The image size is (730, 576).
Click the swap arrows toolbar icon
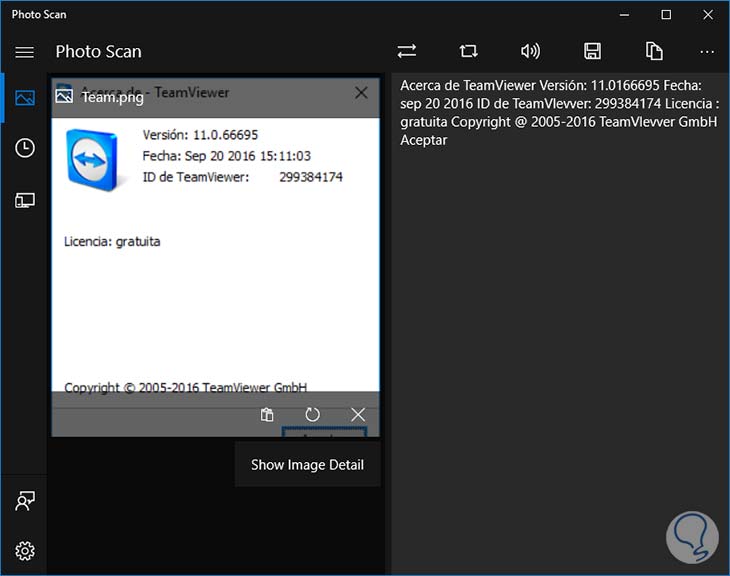406,51
